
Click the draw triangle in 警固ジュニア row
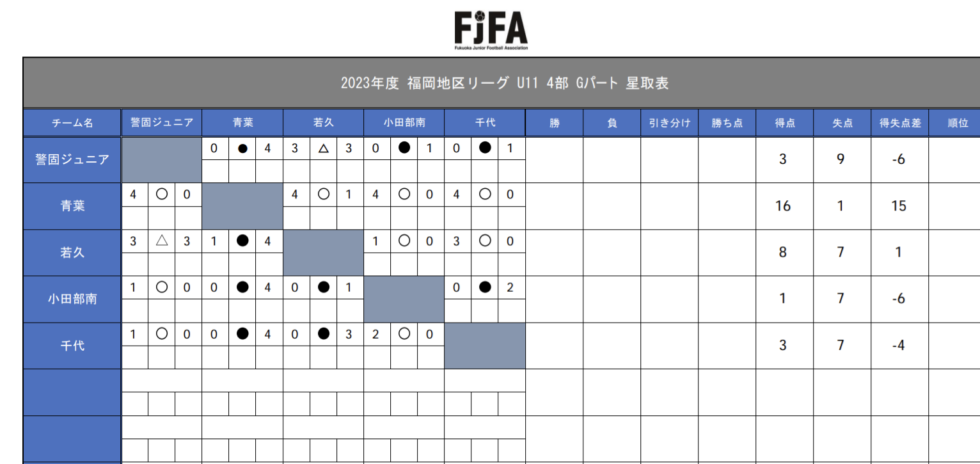[323, 148]
